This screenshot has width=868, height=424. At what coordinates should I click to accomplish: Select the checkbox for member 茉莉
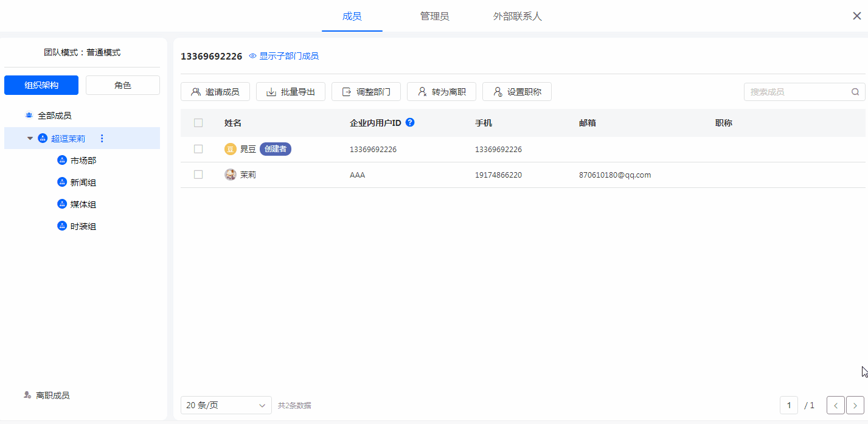coord(198,175)
